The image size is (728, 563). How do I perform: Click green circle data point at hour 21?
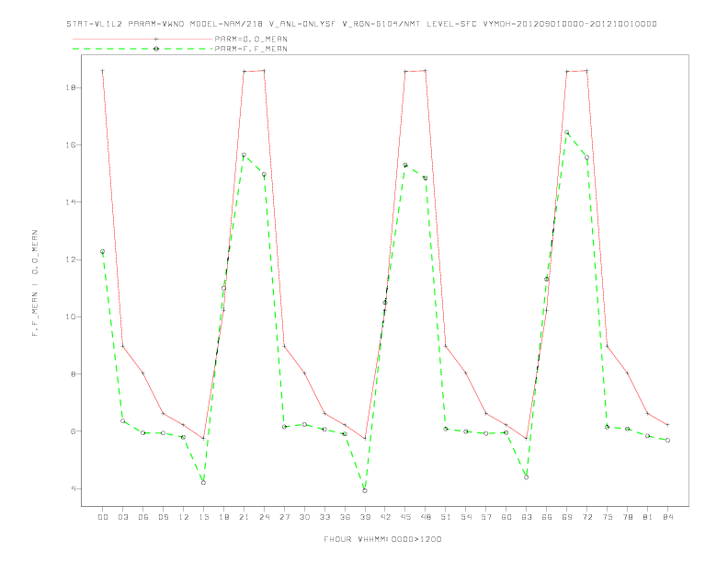[x=244, y=155]
